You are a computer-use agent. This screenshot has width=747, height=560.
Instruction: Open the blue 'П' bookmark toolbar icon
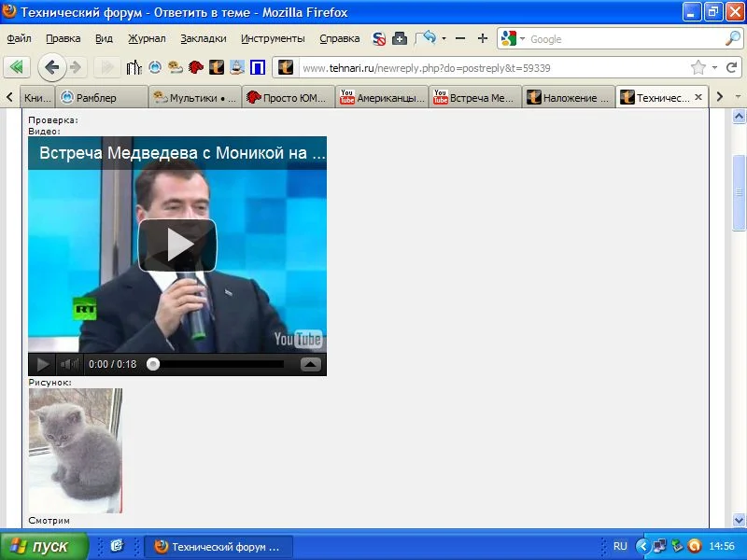tap(258, 67)
